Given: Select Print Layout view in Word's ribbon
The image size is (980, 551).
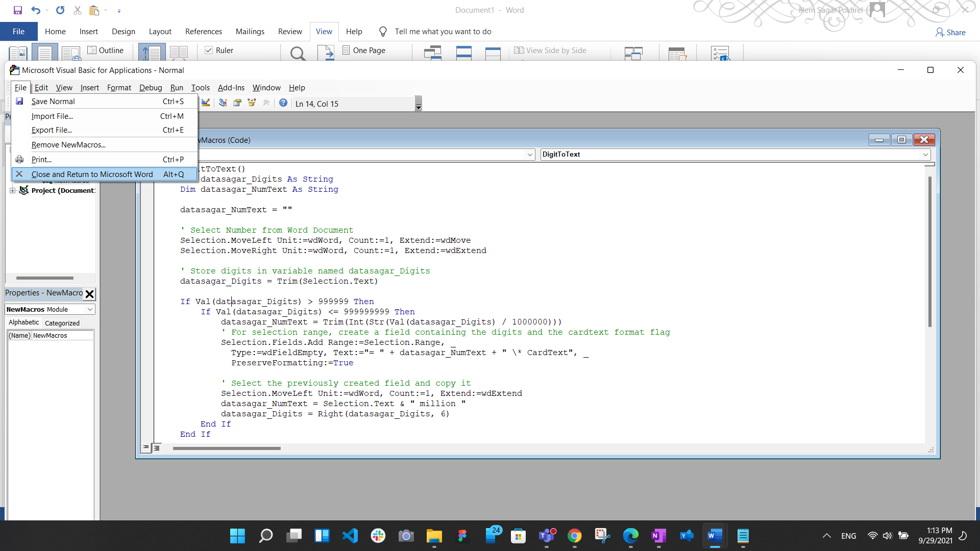Looking at the screenshot, I should (x=45, y=53).
